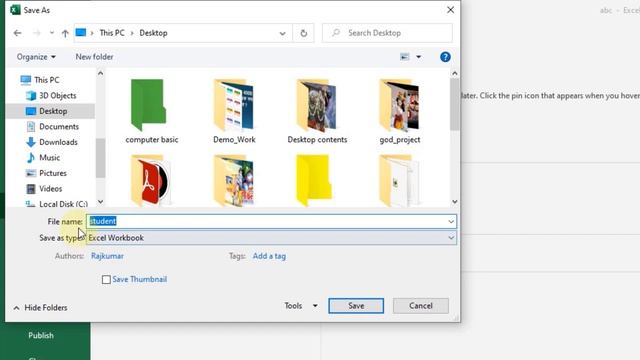Click the PC icon in address bar
640x360 pixels.
tap(81, 33)
